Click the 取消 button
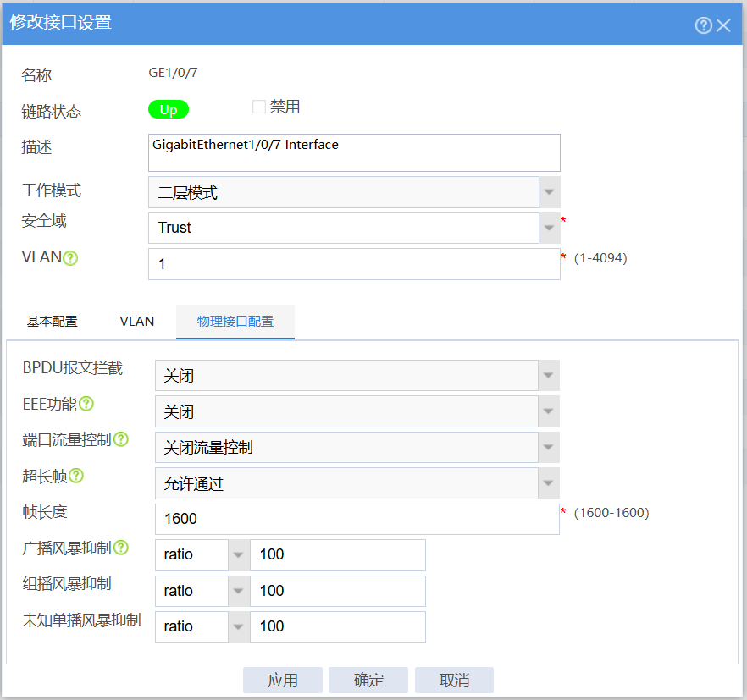747x700 pixels. point(454,680)
